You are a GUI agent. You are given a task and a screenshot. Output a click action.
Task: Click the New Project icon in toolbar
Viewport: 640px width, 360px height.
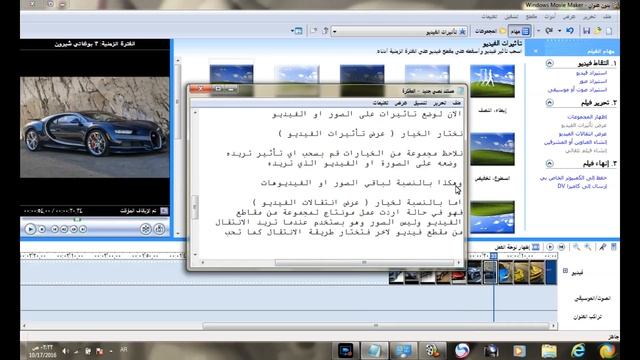click(x=609, y=31)
